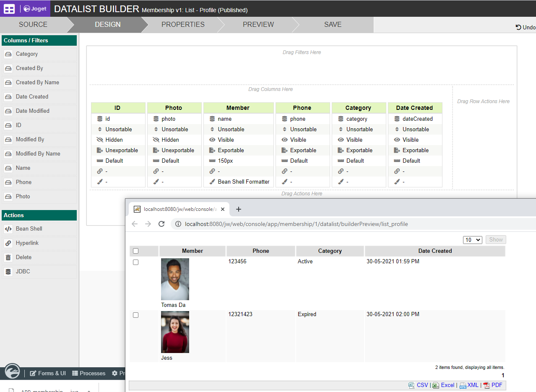Click the datalist builder grid icon
Image resolution: width=536 pixels, height=392 pixels.
point(9,8)
